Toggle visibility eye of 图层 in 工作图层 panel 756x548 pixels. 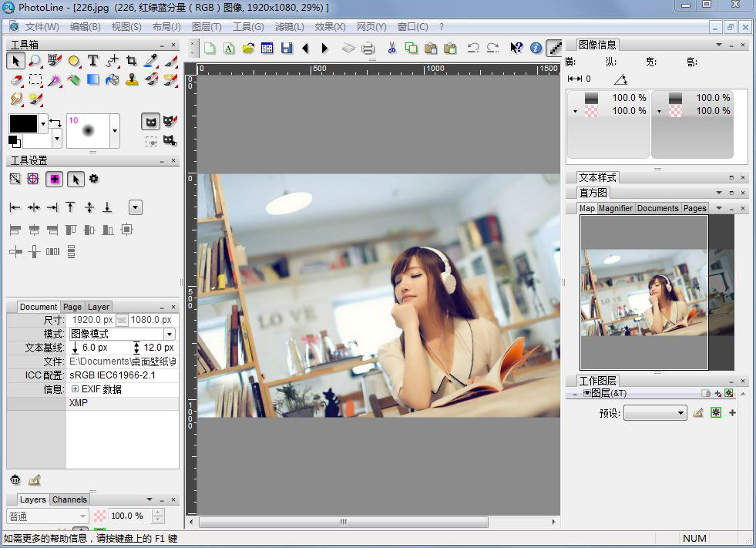[586, 393]
